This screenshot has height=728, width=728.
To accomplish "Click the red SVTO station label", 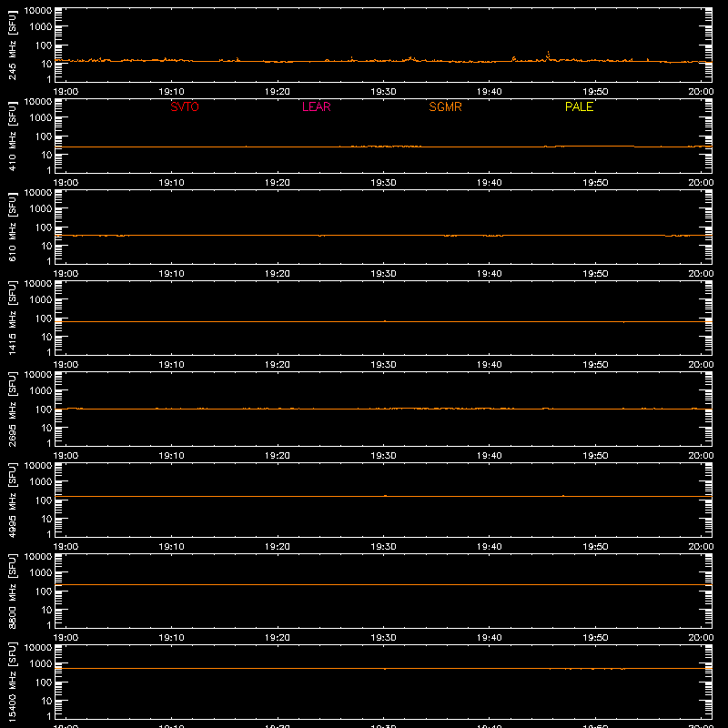I will pos(185,106).
